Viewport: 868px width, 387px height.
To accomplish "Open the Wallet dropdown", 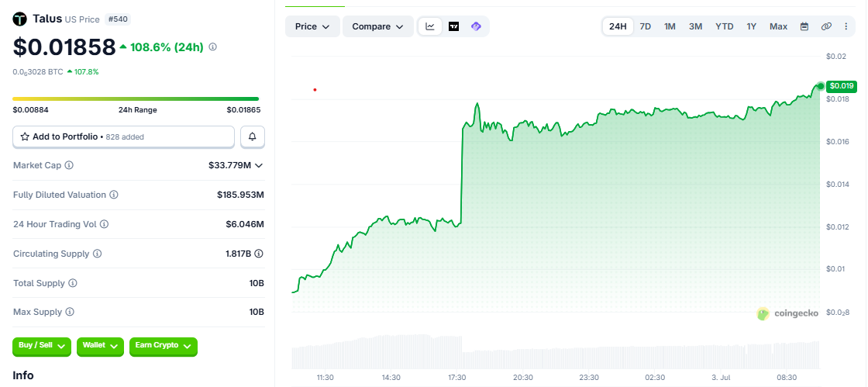I will (100, 345).
